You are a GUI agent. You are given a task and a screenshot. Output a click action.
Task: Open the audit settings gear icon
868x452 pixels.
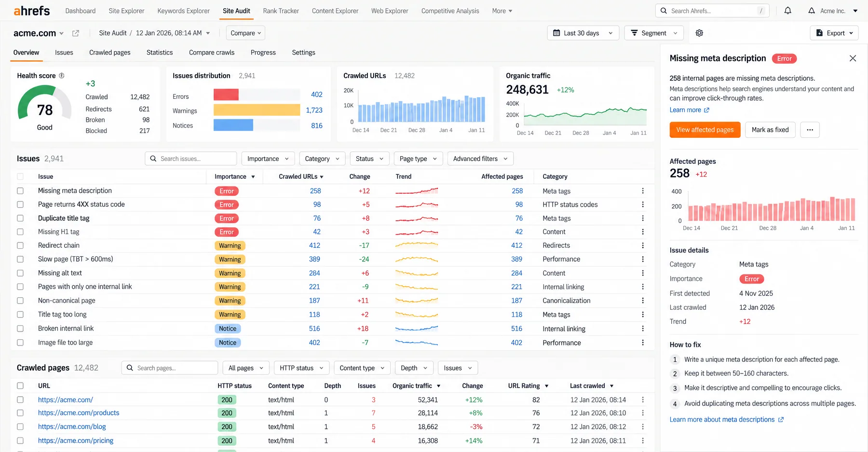pos(699,33)
